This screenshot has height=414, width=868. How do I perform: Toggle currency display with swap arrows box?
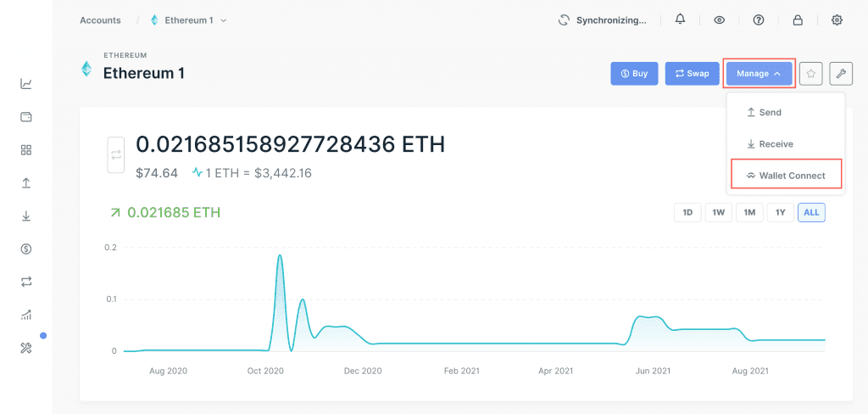click(116, 154)
